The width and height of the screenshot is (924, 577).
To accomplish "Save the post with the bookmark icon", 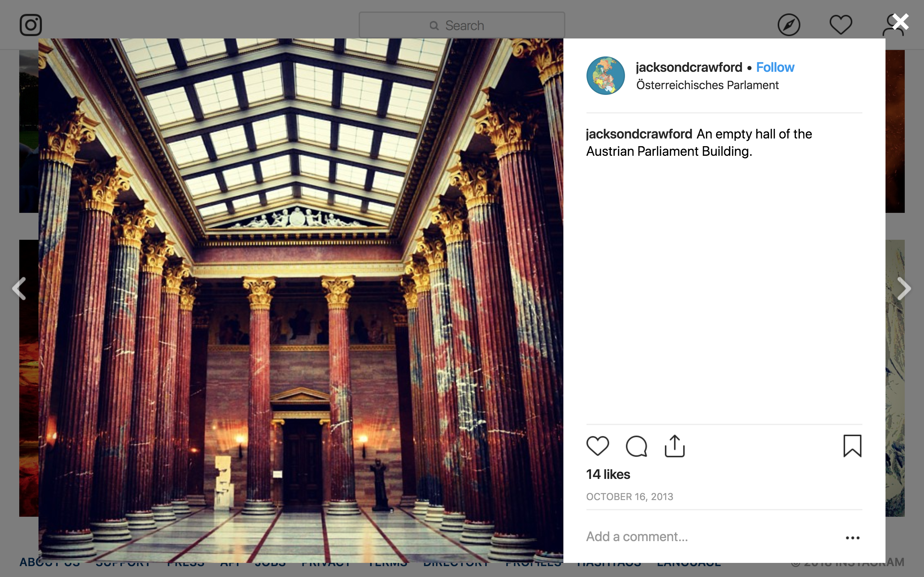I will point(852,446).
